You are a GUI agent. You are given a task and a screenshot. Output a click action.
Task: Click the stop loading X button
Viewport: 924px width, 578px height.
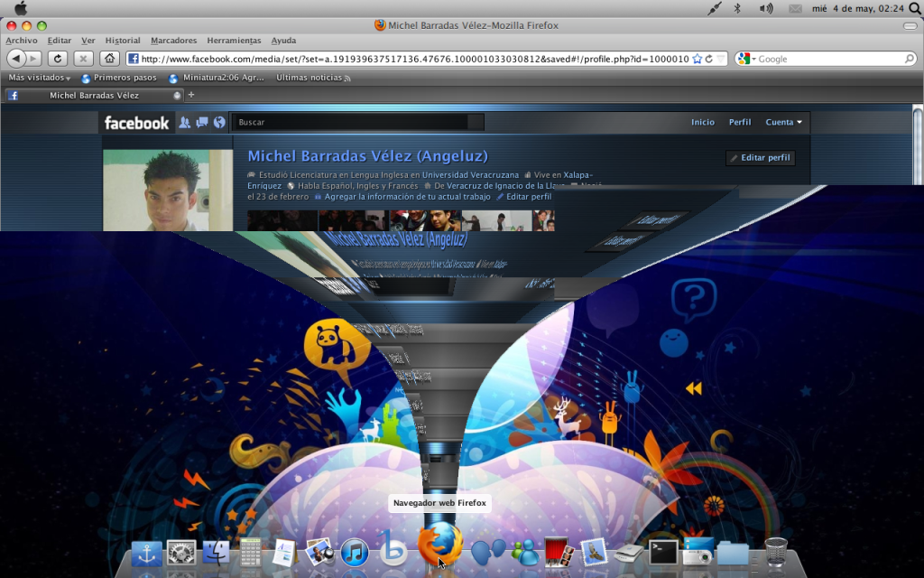click(x=83, y=59)
